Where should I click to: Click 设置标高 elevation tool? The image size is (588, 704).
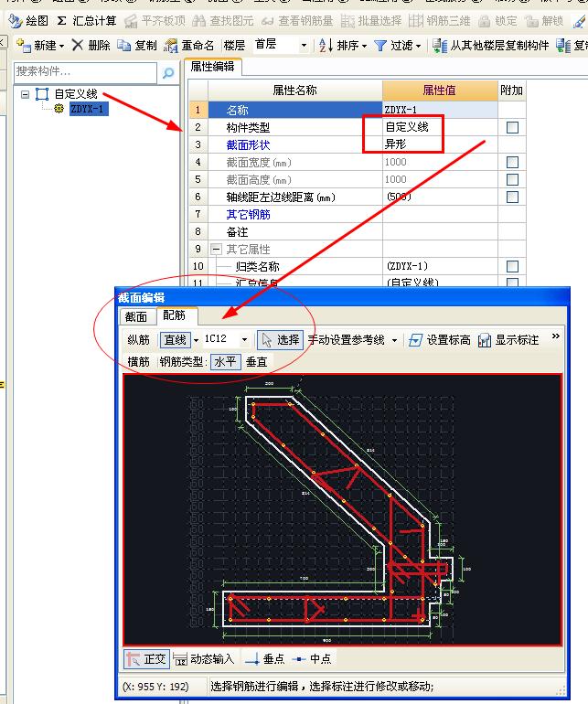click(x=439, y=340)
